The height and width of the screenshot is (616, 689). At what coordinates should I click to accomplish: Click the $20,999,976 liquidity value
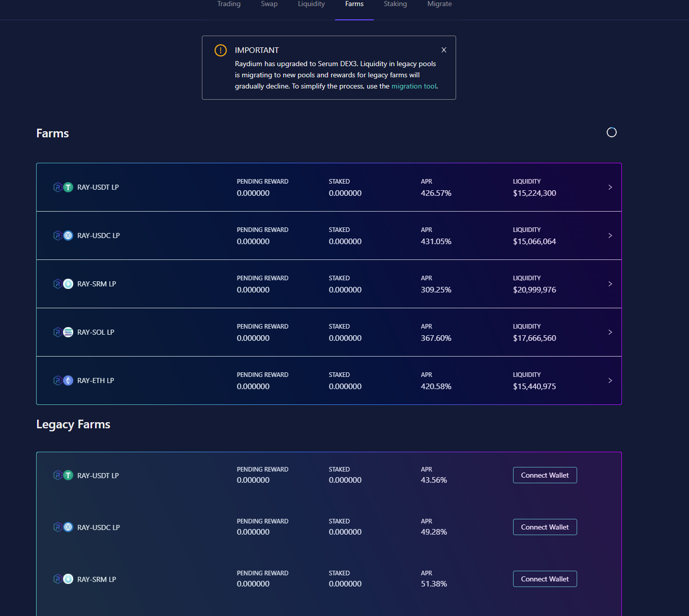coord(534,290)
